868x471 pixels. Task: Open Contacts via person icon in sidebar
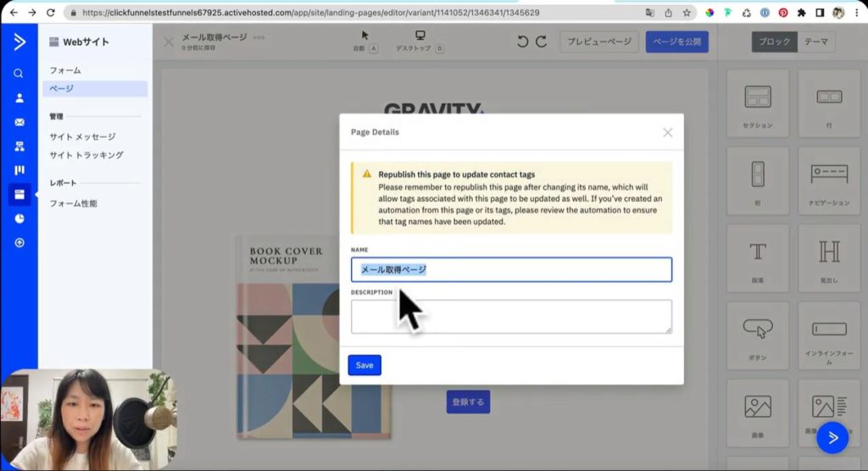point(19,98)
